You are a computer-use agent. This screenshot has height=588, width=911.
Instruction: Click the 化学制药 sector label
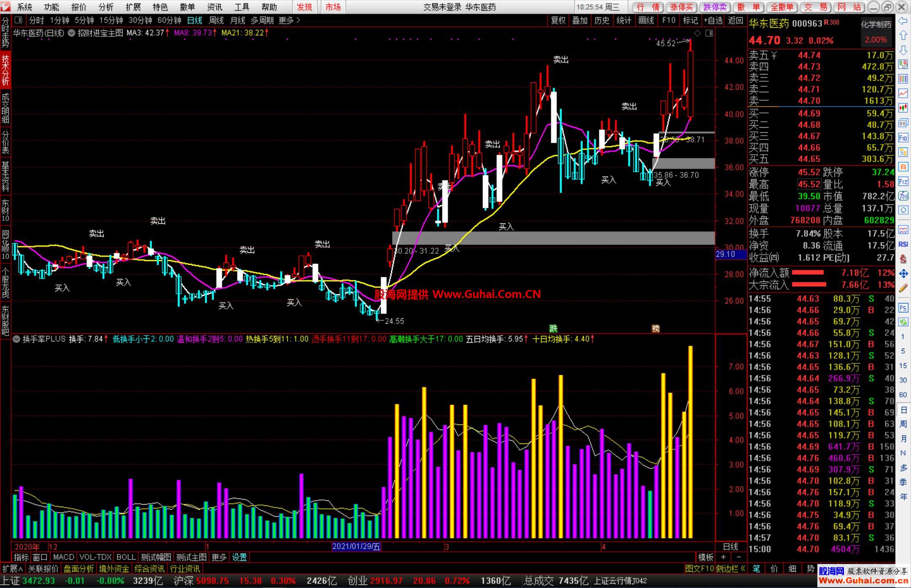[x=876, y=24]
